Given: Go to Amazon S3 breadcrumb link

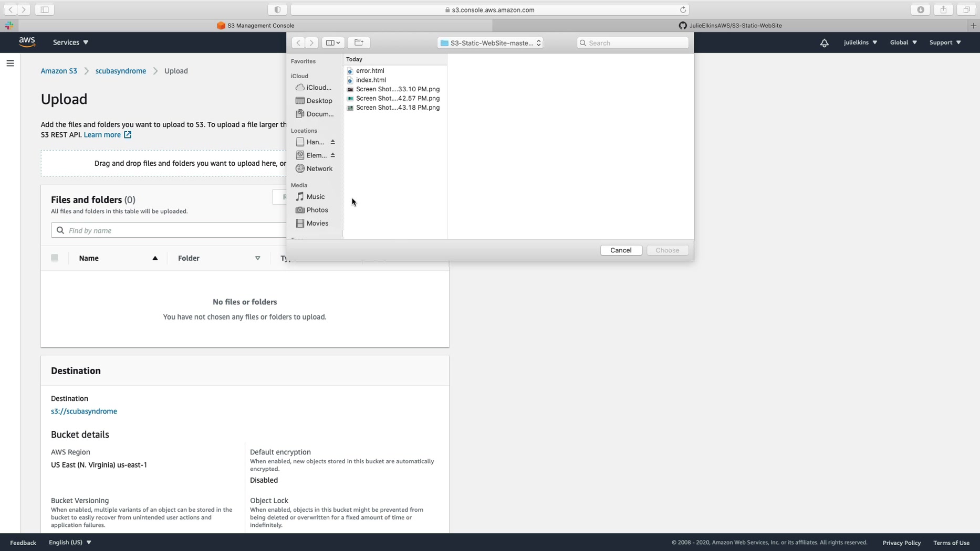Looking at the screenshot, I should click(59, 71).
